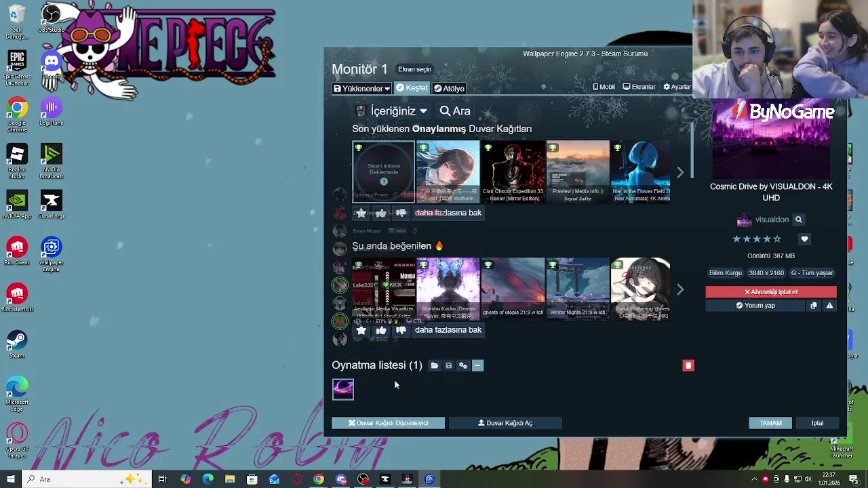Show next wallpapers in Şu anda beğenilen row

tap(680, 289)
